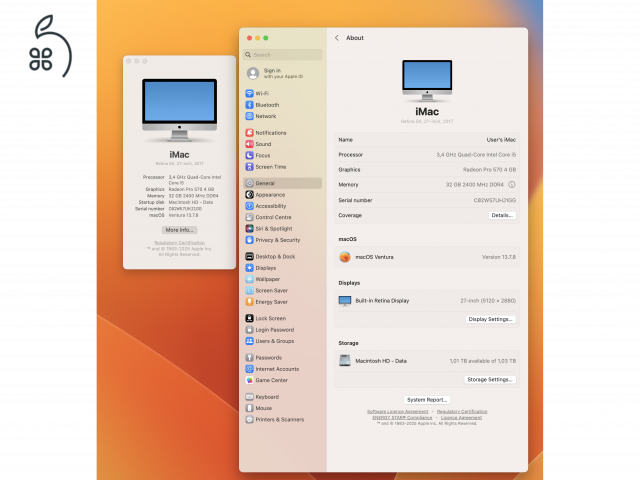Click More Info in the small About window
The width and height of the screenshot is (640, 480).
coord(179,230)
